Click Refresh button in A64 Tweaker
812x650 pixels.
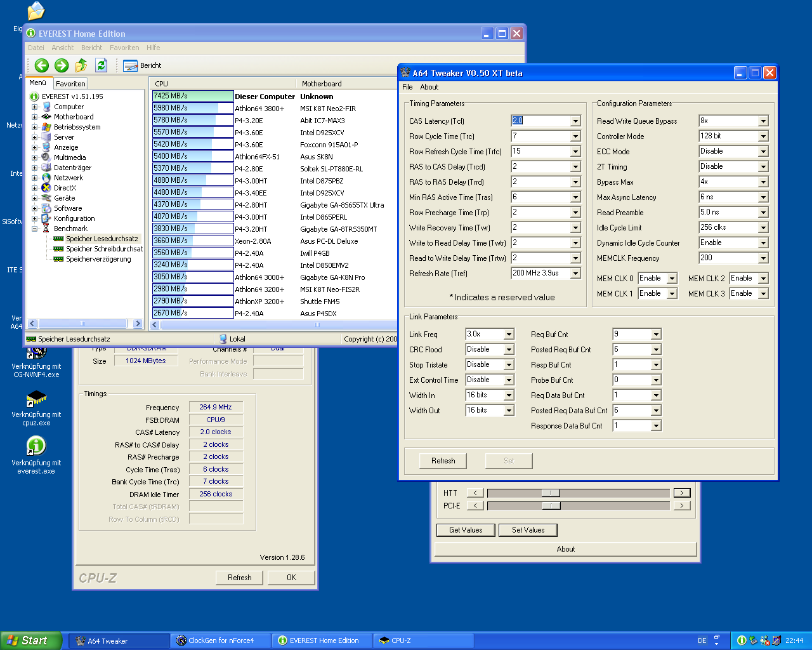(443, 461)
